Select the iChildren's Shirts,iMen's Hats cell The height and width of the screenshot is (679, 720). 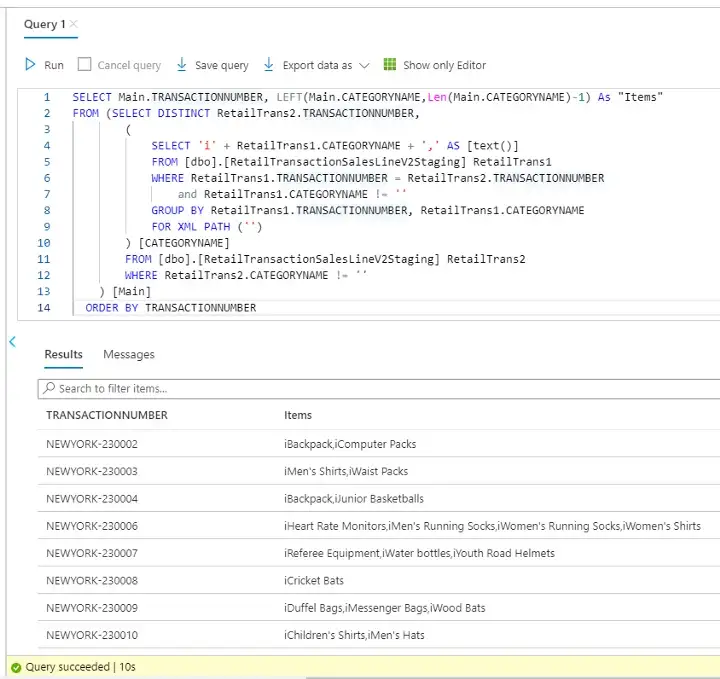[x=354, y=635]
